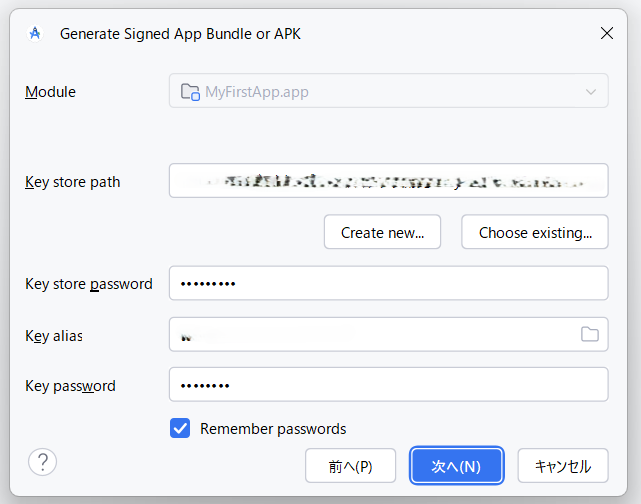Viewport: 641px width, 504px height.
Task: Open key alias browser via folder icon
Action: point(589,334)
